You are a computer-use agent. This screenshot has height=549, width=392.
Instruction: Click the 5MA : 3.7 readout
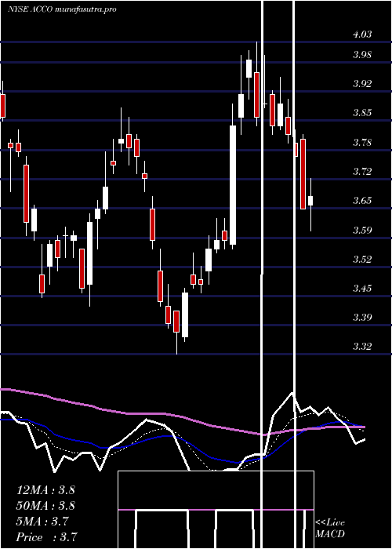point(42,522)
